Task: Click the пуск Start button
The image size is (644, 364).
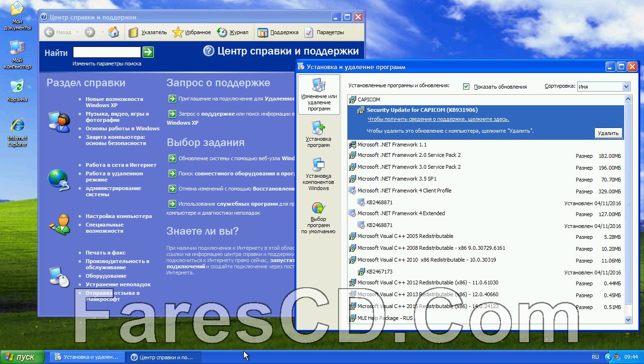Action: click(x=22, y=357)
